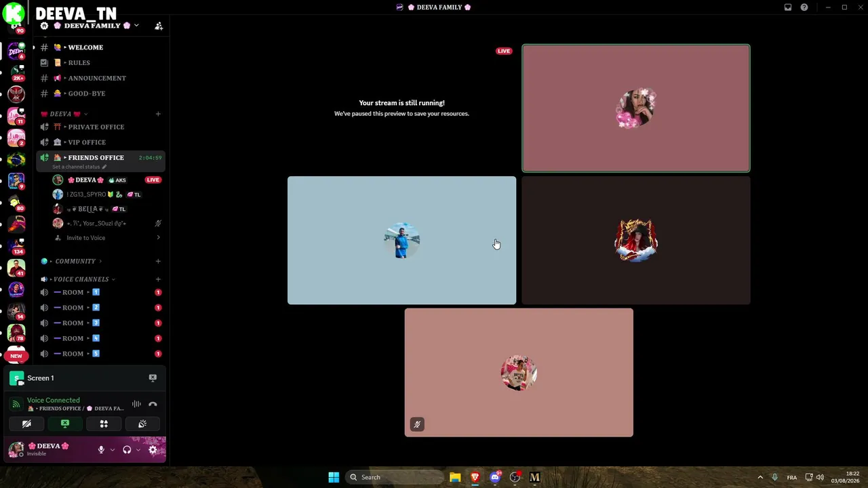Open the RULES channel
This screenshot has height=488, width=868.
coord(100,63)
